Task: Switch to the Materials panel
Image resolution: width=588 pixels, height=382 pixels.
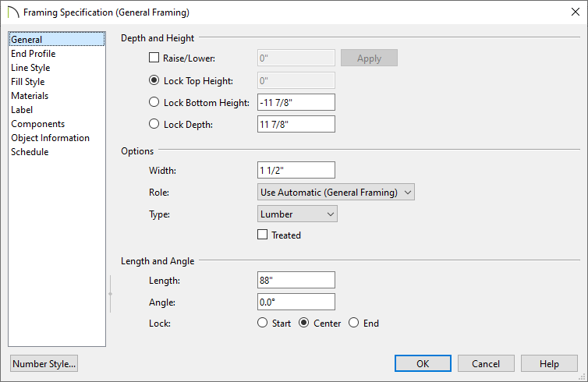Action: tap(30, 96)
